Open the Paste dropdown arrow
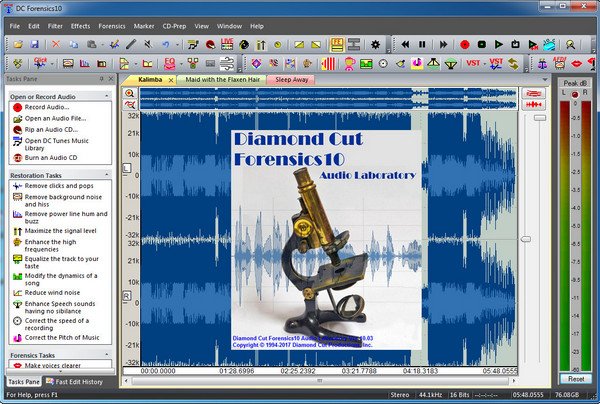Viewport: 600px width, 404px height. [102, 45]
